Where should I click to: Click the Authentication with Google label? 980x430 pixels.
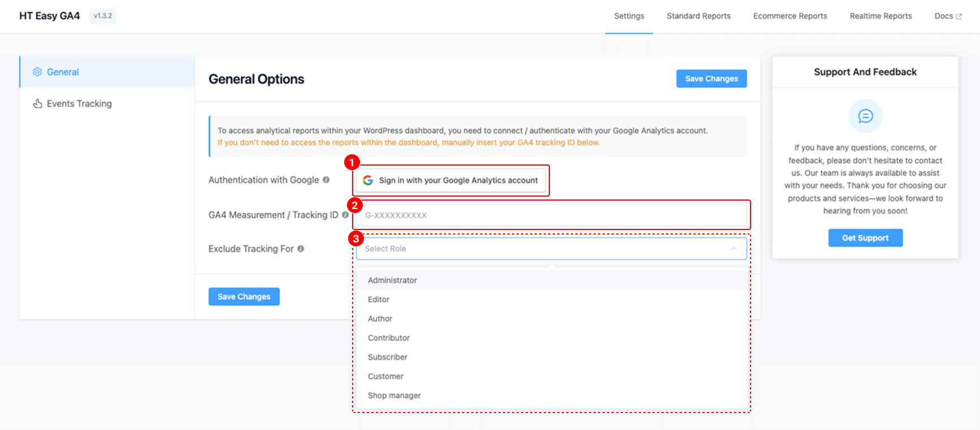pyautogui.click(x=264, y=180)
